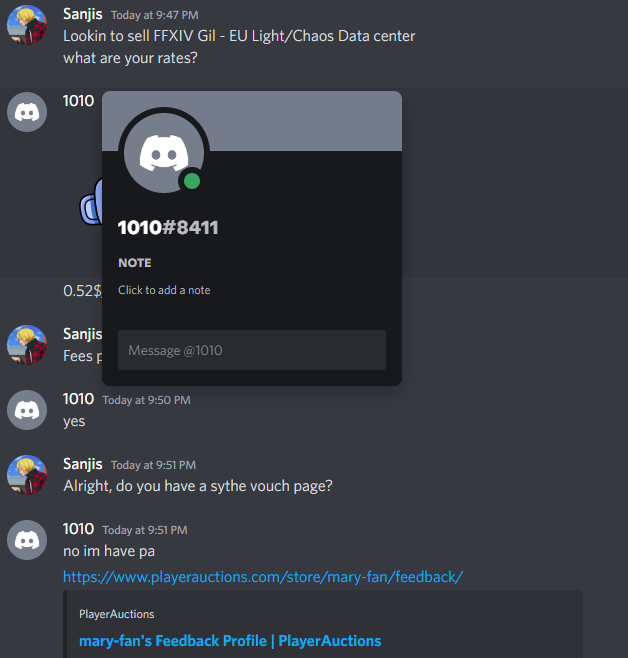Image resolution: width=628 pixels, height=658 pixels.
Task: Click the Sanjis username at 9:47 PM
Action: (83, 14)
